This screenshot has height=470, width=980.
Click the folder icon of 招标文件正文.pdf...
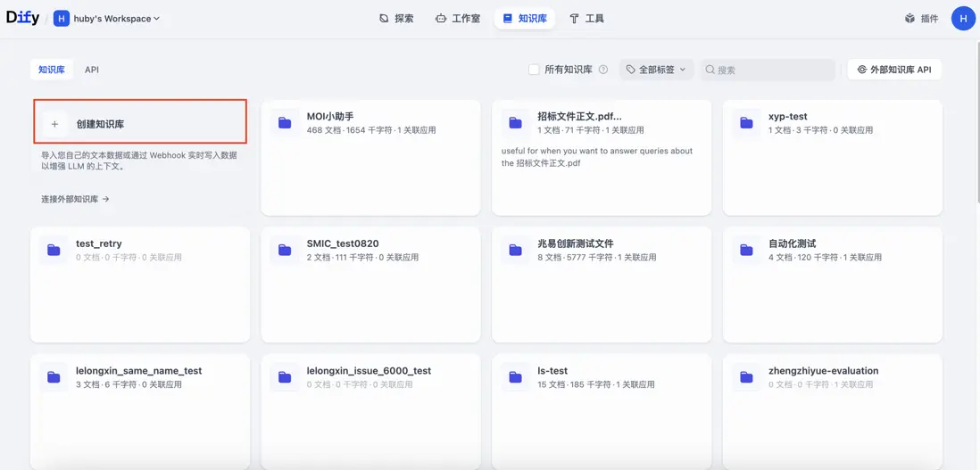pos(516,123)
